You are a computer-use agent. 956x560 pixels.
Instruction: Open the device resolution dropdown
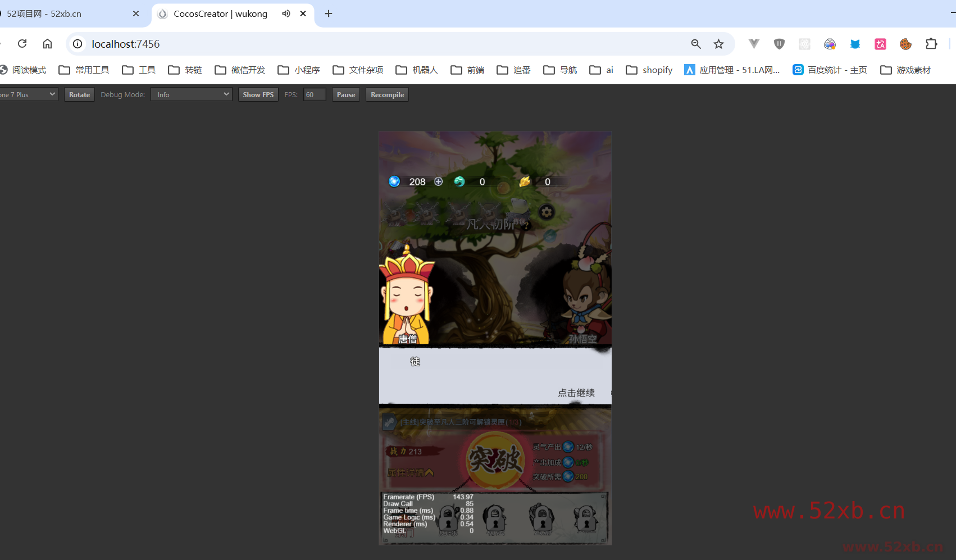[x=28, y=94]
